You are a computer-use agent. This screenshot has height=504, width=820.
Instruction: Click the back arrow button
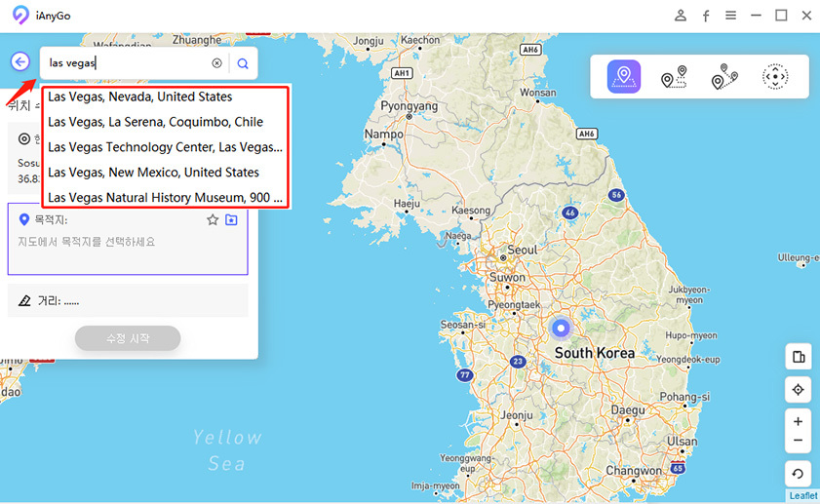click(20, 61)
